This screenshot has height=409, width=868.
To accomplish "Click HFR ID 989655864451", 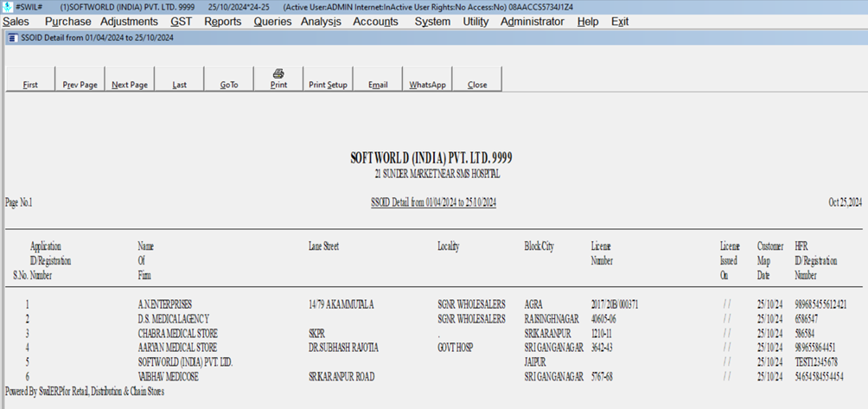I will [x=815, y=348].
